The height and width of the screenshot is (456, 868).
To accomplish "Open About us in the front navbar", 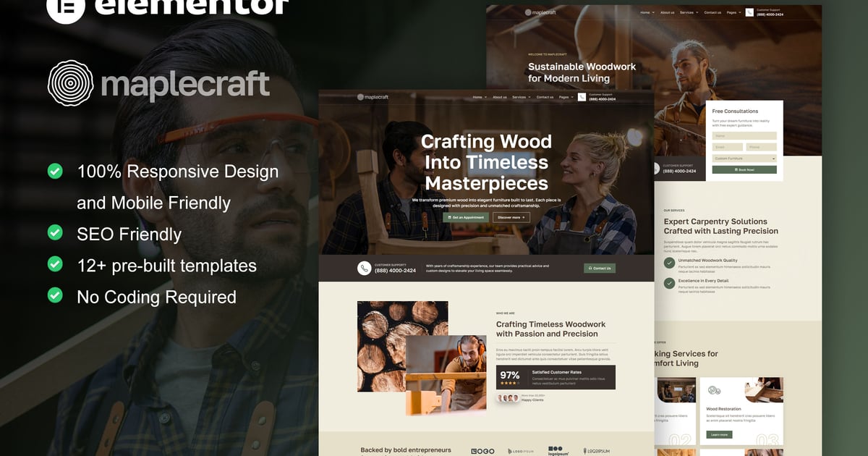I will 499,97.
